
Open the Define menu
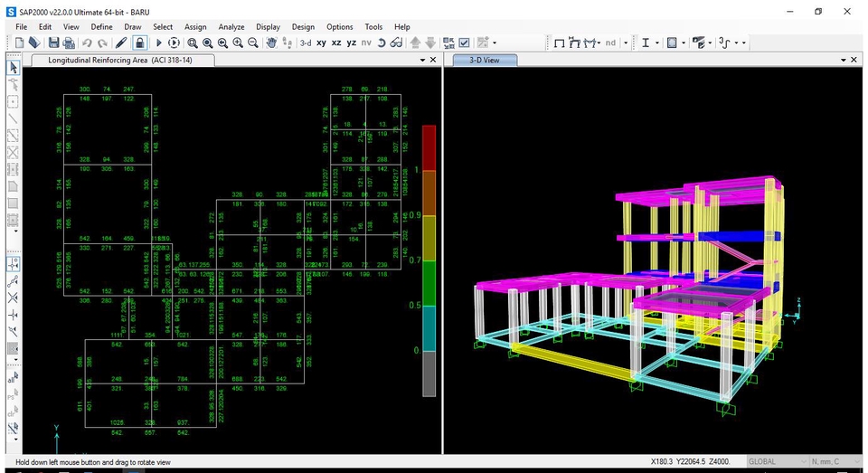tap(101, 26)
